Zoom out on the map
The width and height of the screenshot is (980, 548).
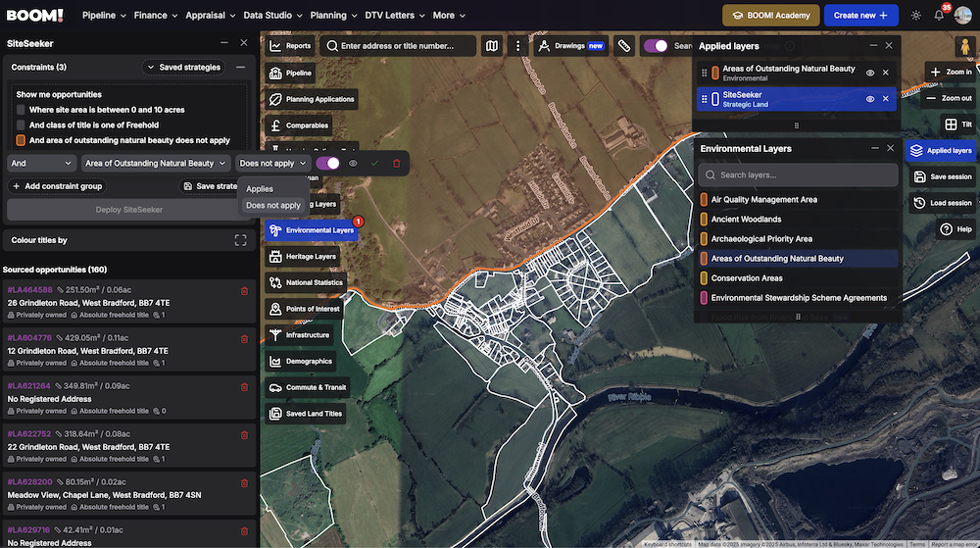949,98
